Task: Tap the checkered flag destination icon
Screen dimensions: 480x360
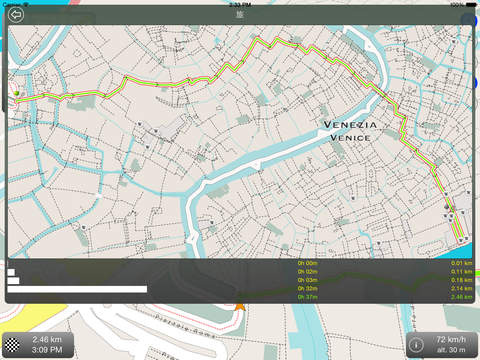Action: pyautogui.click(x=13, y=345)
